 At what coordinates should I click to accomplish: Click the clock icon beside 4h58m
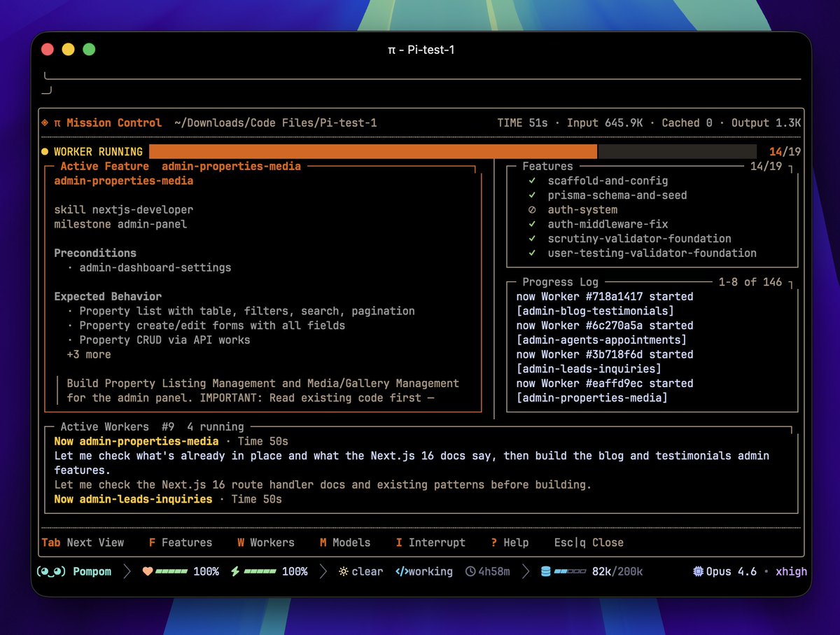[x=470, y=571]
